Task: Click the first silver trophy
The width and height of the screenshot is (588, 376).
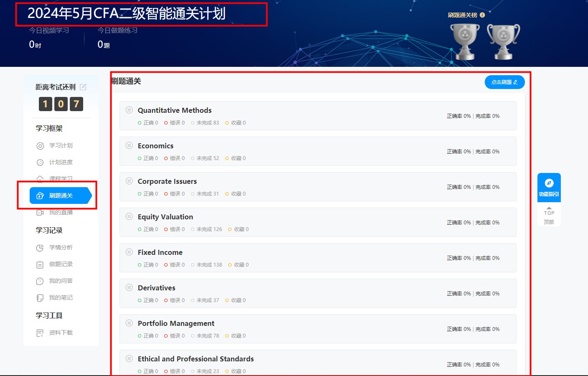Action: pyautogui.click(x=465, y=42)
